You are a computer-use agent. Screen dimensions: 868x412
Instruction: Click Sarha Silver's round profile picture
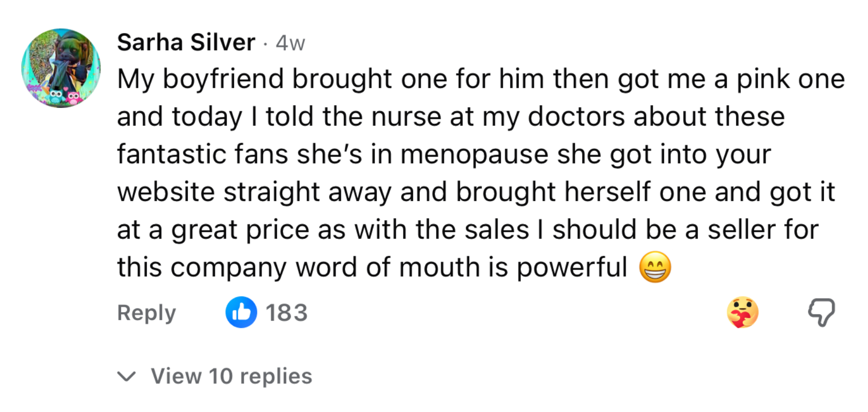tap(61, 68)
